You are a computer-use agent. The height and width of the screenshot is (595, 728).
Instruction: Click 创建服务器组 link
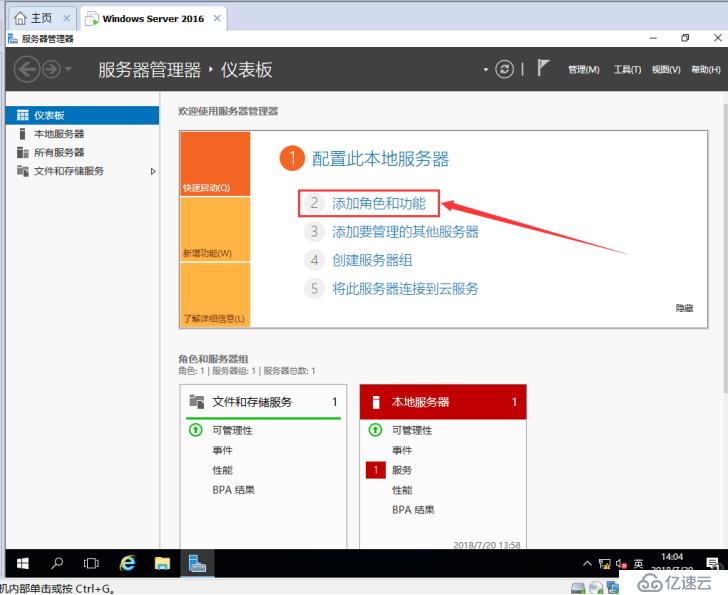point(372,260)
